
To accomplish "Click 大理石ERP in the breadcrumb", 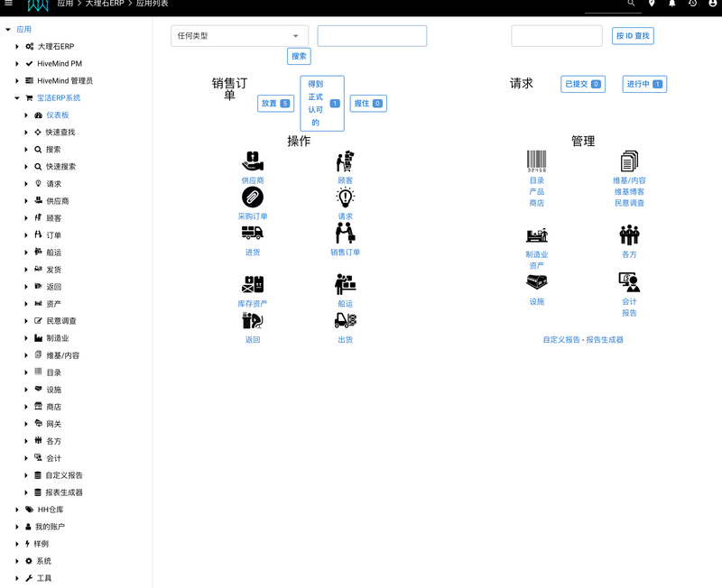I will [x=105, y=4].
